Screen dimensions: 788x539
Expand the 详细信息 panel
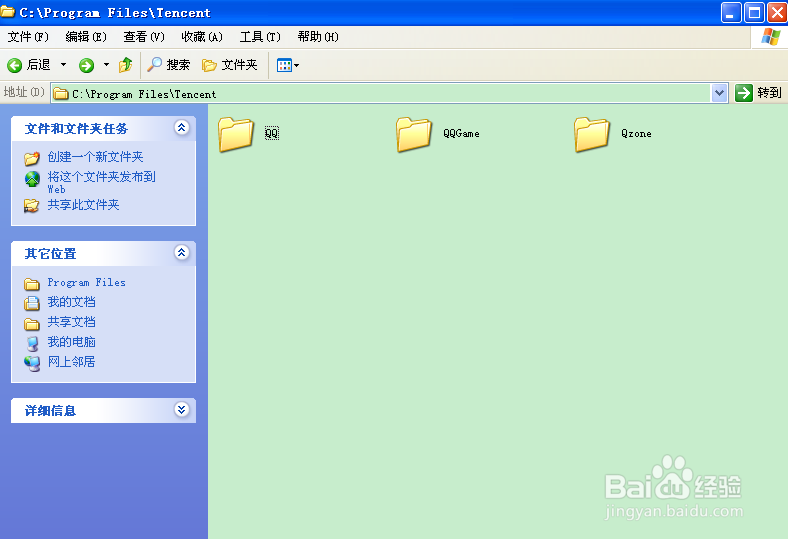click(x=181, y=409)
